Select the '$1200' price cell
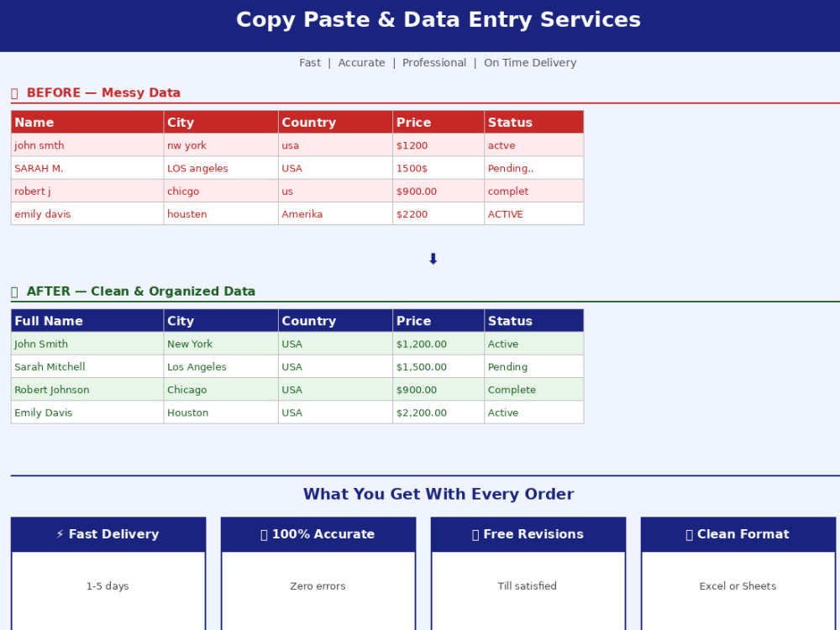 pos(438,145)
